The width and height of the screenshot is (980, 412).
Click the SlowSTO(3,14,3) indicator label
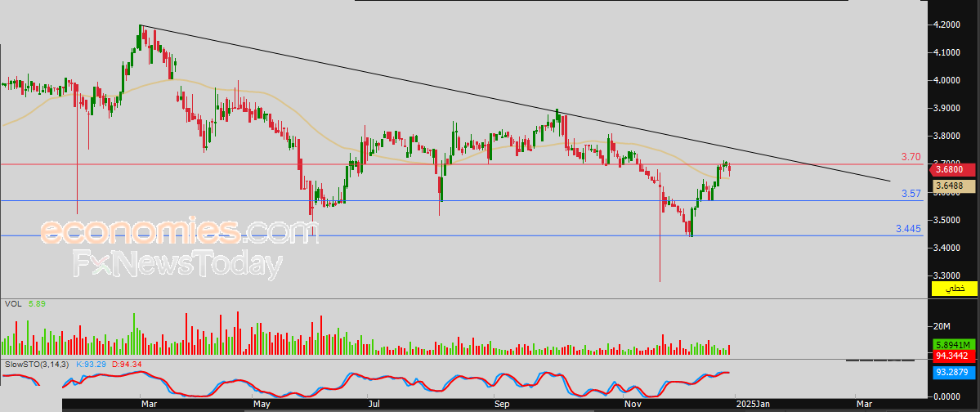click(36, 364)
